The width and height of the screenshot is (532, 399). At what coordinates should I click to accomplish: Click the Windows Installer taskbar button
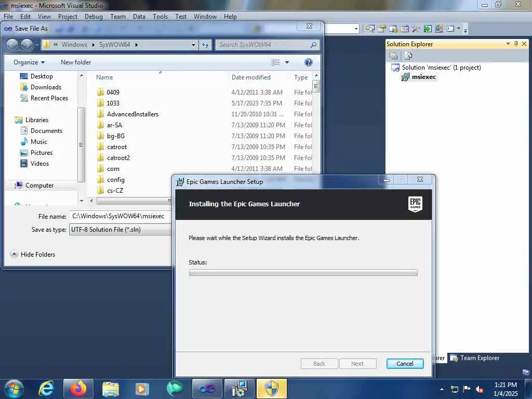tap(239, 389)
